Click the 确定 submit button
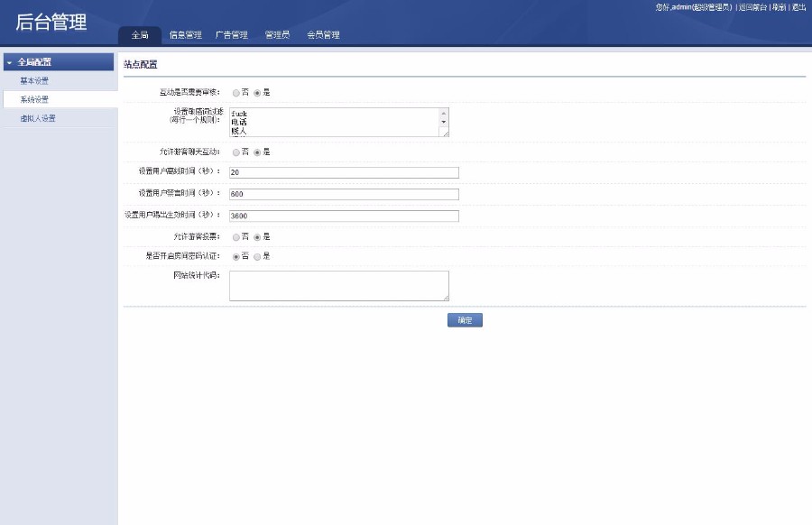The image size is (812, 525). click(x=465, y=320)
